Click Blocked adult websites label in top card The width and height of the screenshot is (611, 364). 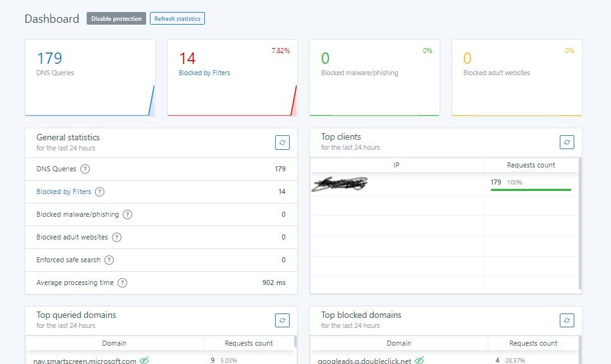coord(497,73)
